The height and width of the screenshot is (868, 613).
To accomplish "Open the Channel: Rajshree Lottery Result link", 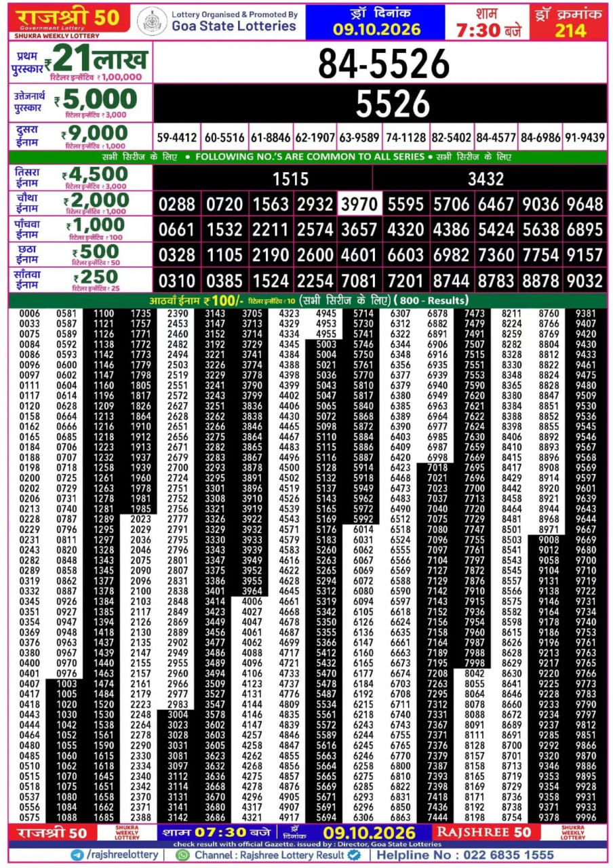I will click(x=269, y=855).
